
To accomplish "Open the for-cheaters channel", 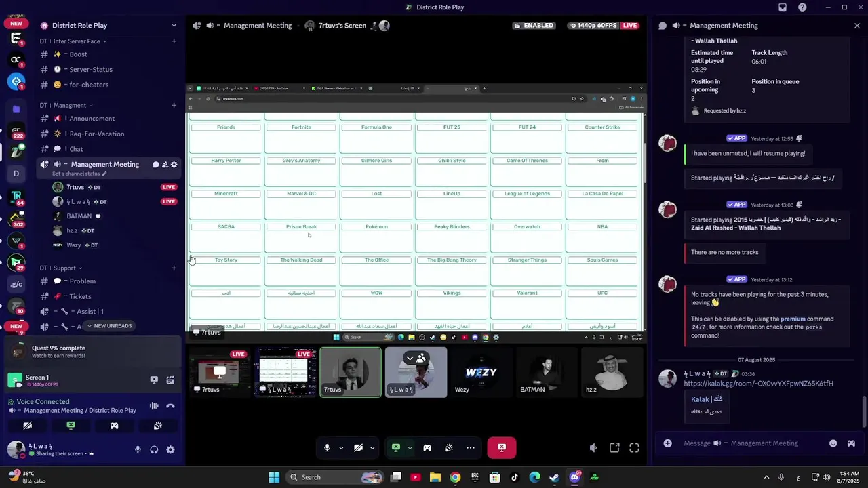I will [x=108, y=85].
